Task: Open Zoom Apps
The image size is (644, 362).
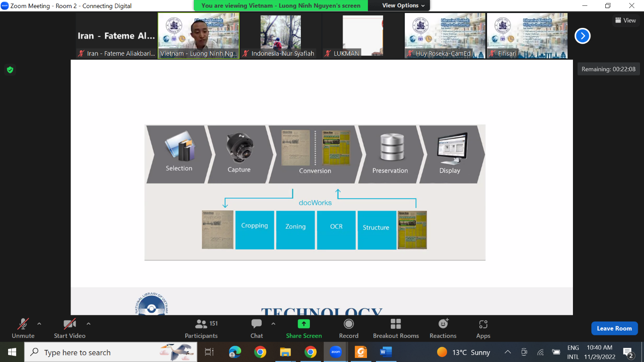Action: [483, 328]
